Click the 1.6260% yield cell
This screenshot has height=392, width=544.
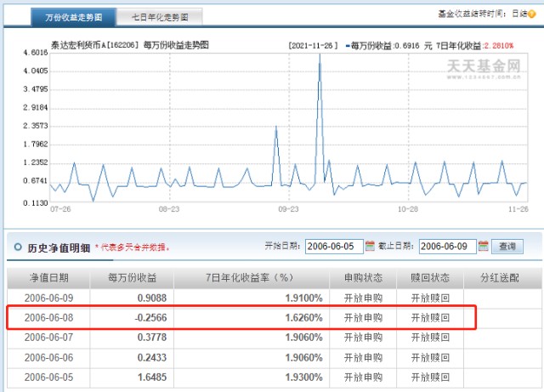[304, 318]
